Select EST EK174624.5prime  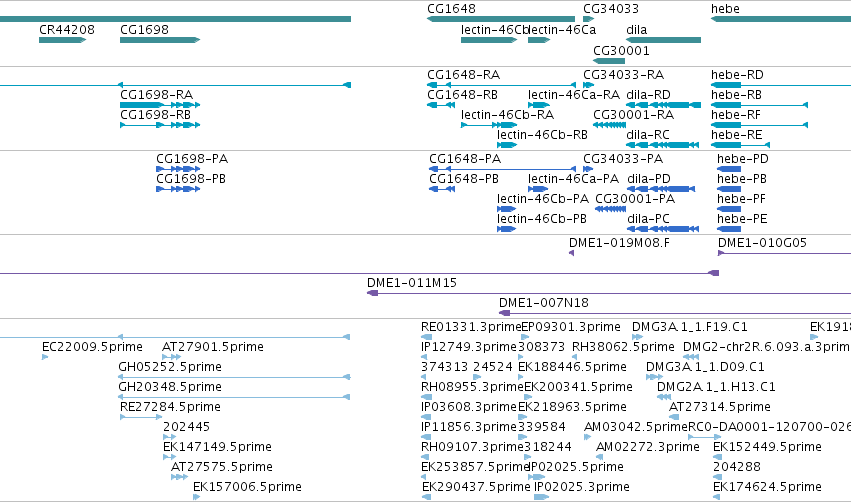(x=716, y=497)
